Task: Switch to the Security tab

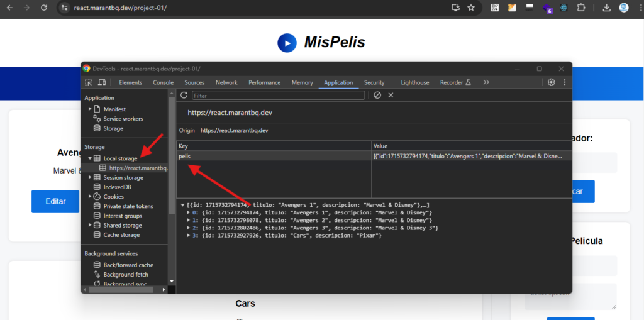Action: coord(374,82)
